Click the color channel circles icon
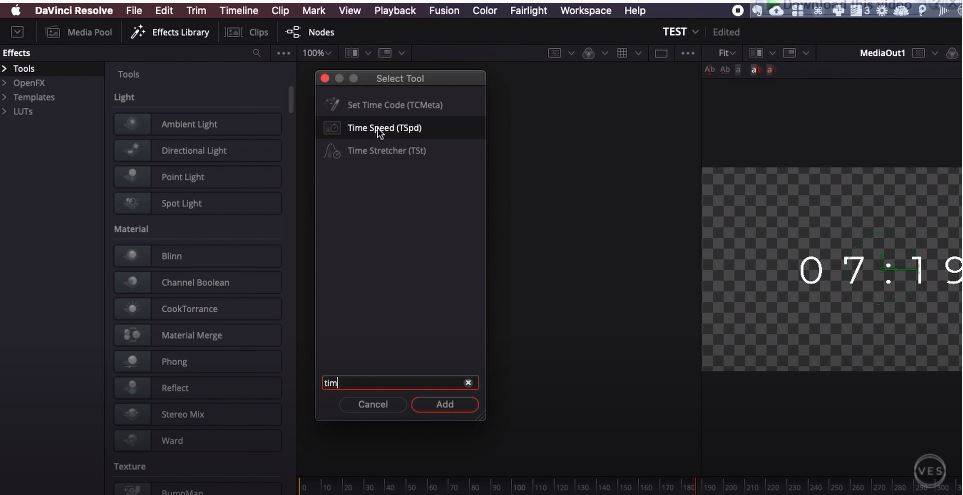963x495 pixels. tap(588, 53)
